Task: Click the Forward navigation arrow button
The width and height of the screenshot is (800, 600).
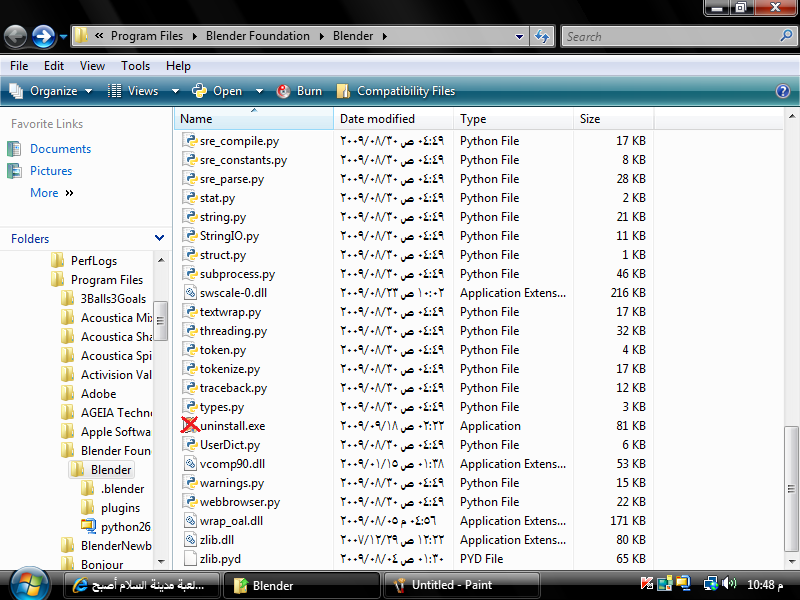Action: point(43,37)
